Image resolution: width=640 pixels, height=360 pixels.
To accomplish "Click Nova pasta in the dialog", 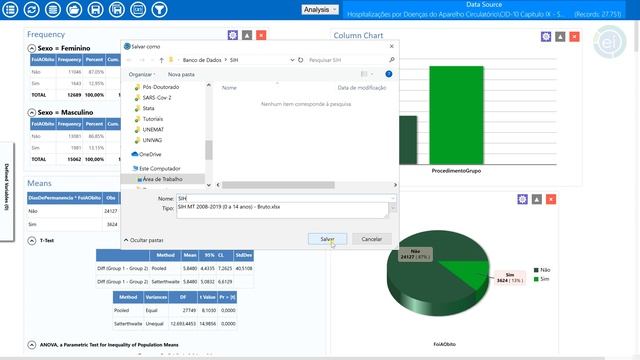I will pyautogui.click(x=181, y=74).
